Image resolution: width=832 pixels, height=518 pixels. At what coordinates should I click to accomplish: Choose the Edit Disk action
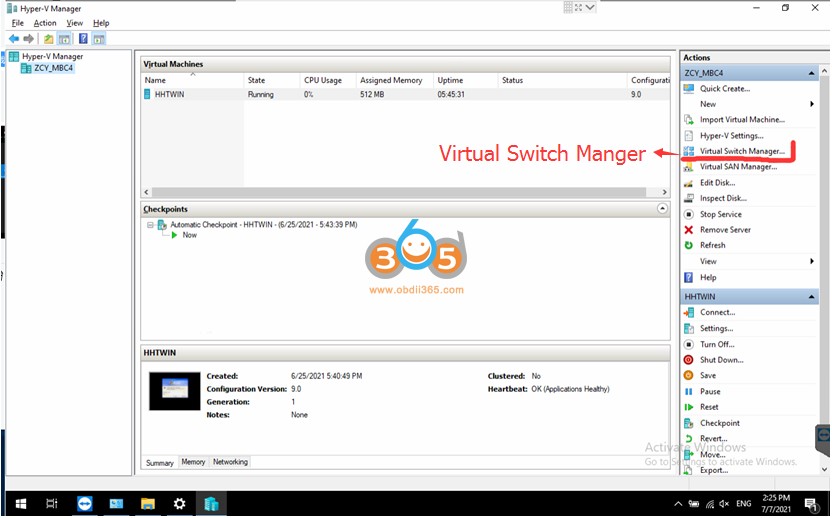tap(717, 183)
